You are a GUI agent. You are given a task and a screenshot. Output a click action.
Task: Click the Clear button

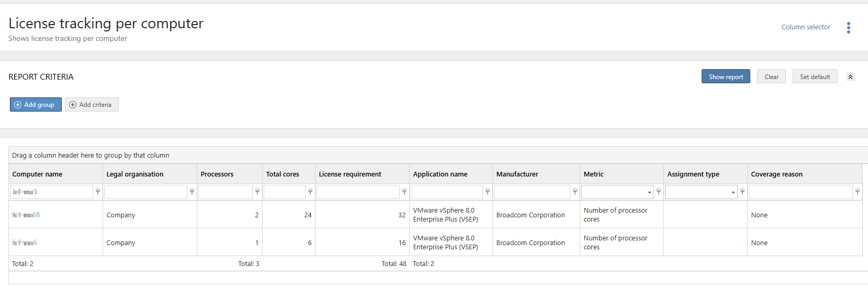771,76
